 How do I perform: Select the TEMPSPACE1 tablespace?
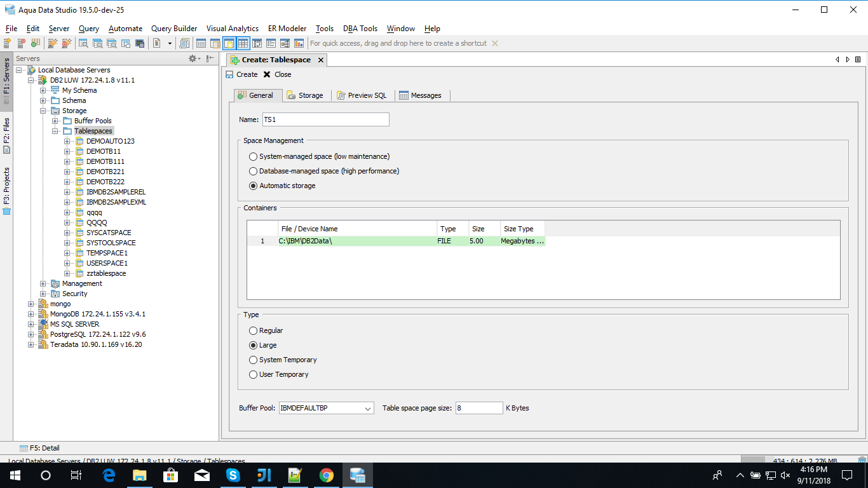point(107,253)
